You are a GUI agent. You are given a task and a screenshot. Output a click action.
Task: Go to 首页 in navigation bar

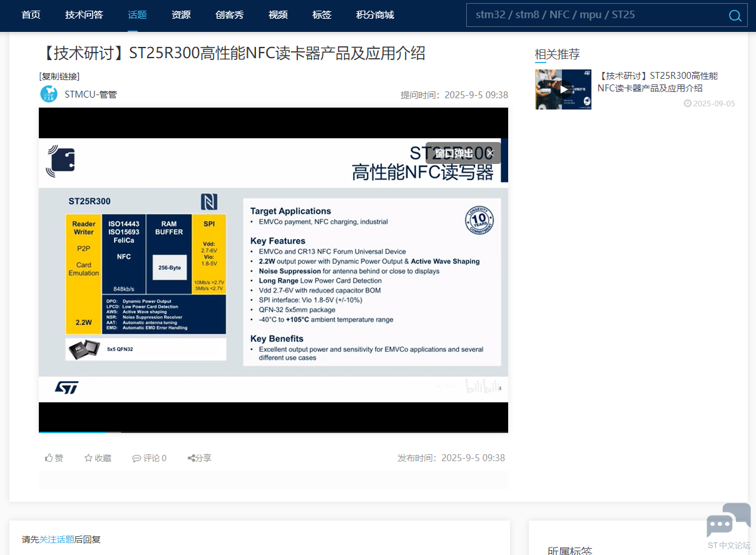31,15
